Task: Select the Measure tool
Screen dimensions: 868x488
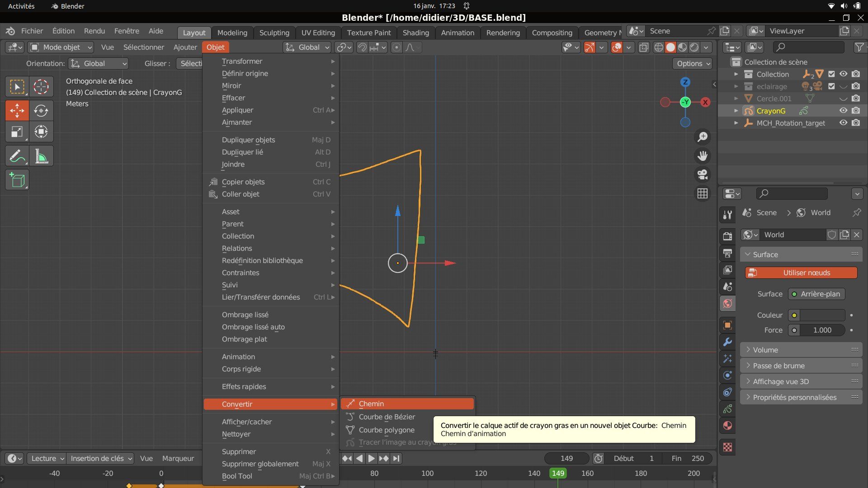Action: (x=41, y=156)
